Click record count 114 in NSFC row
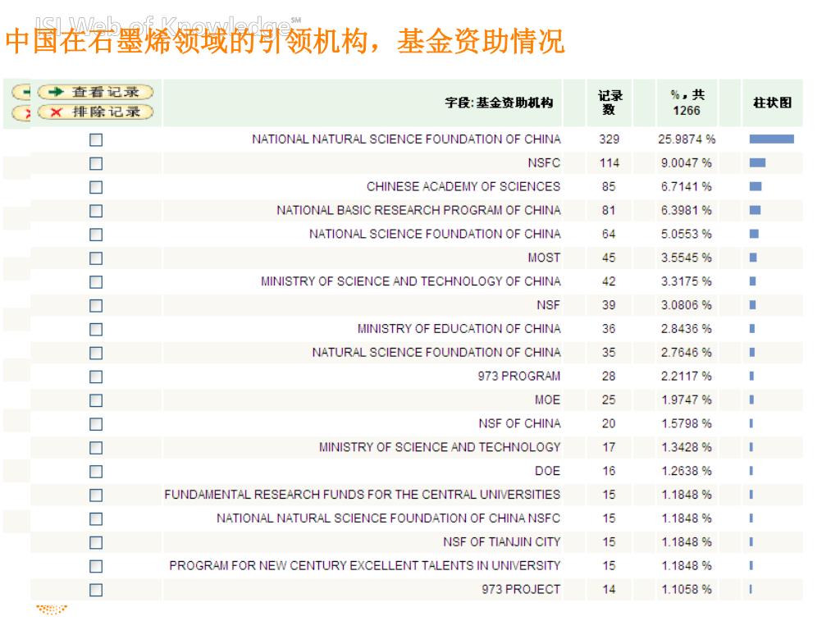 click(609, 163)
